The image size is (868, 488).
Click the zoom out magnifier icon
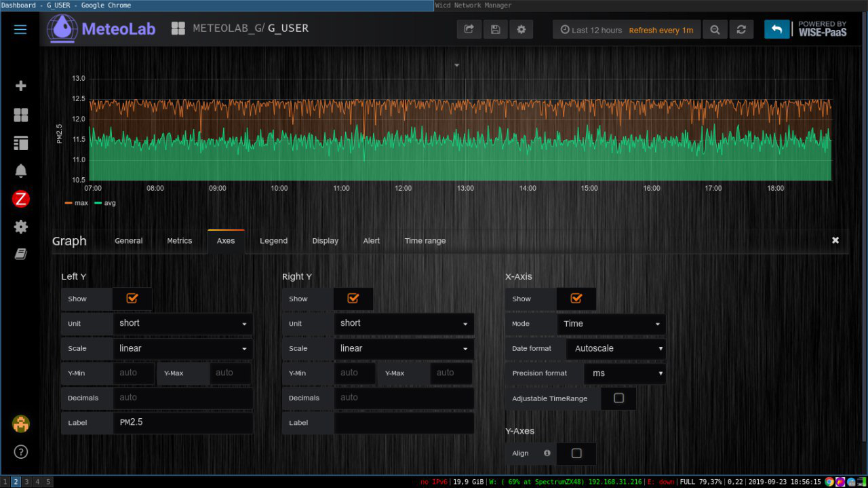(715, 30)
